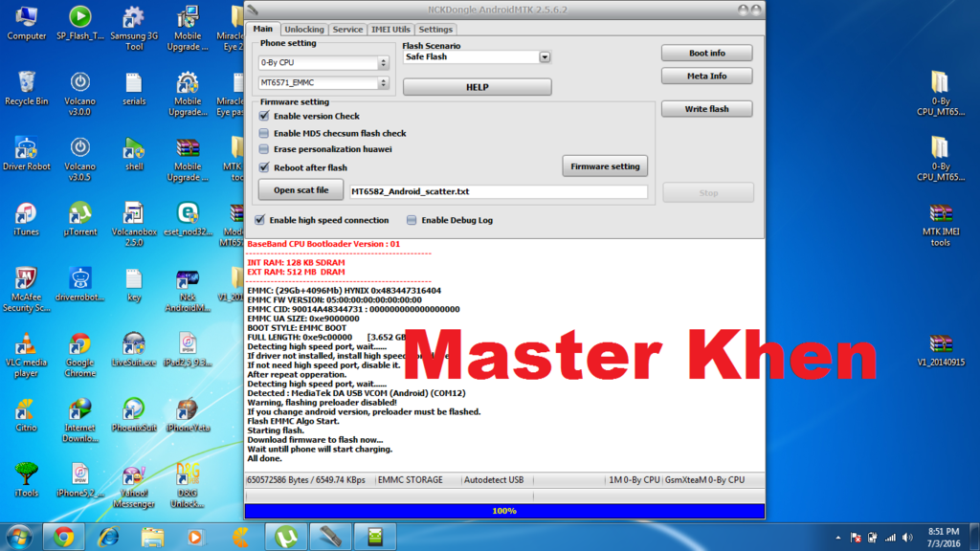The image size is (980, 551).
Task: Launch the µTorrent desktop icon
Action: [80, 214]
